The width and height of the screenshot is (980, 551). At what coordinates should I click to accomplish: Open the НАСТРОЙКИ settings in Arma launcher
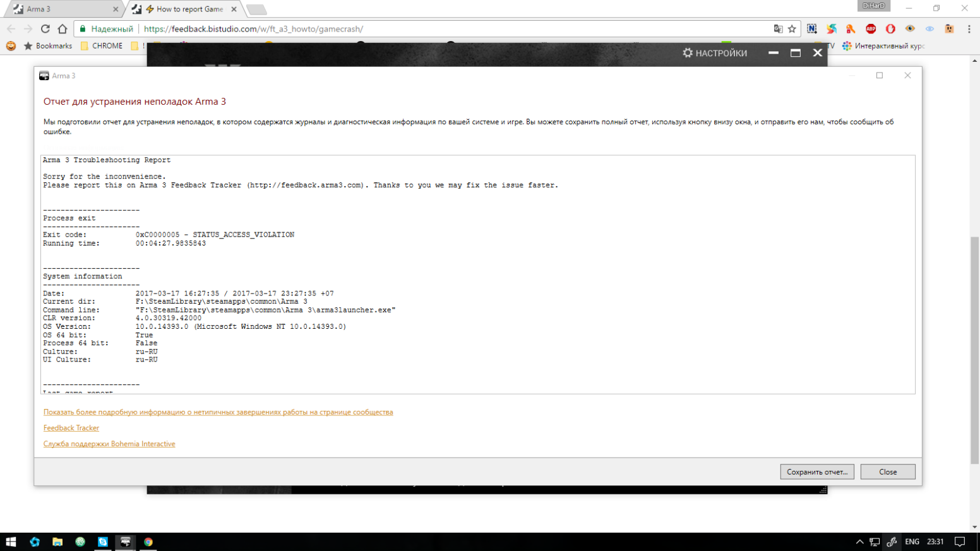[x=715, y=53]
